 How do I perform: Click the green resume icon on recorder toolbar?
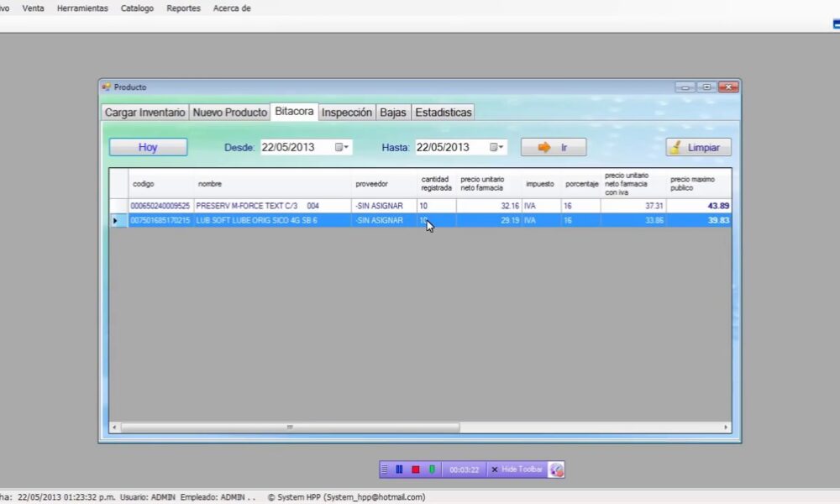tap(432, 470)
